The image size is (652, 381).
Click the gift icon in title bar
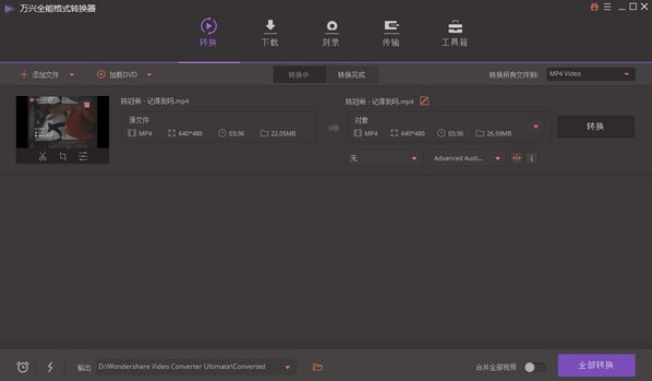pyautogui.click(x=594, y=7)
